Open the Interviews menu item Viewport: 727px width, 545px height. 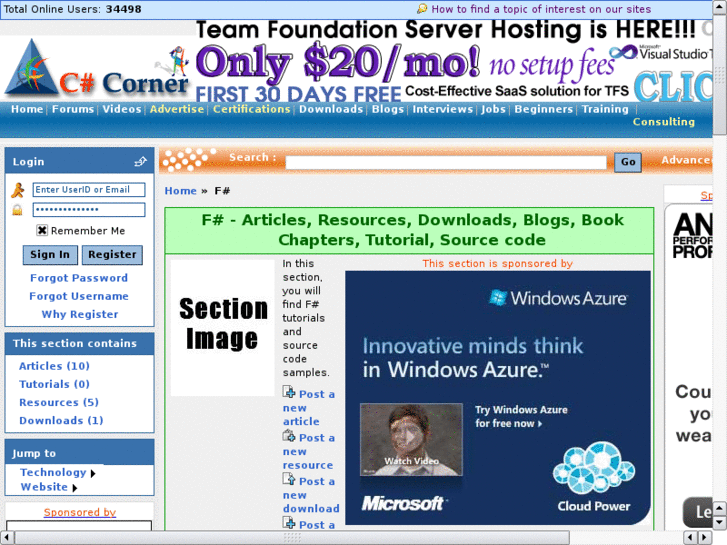click(x=443, y=109)
